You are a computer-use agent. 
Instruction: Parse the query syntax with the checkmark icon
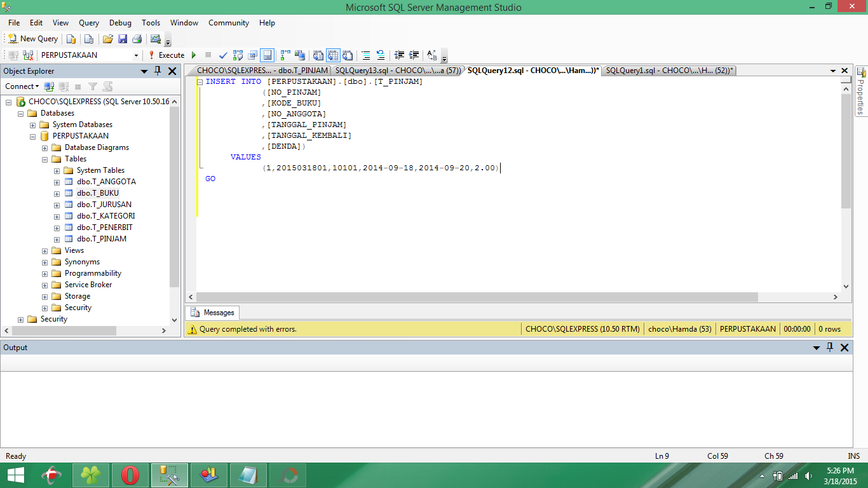click(x=223, y=55)
